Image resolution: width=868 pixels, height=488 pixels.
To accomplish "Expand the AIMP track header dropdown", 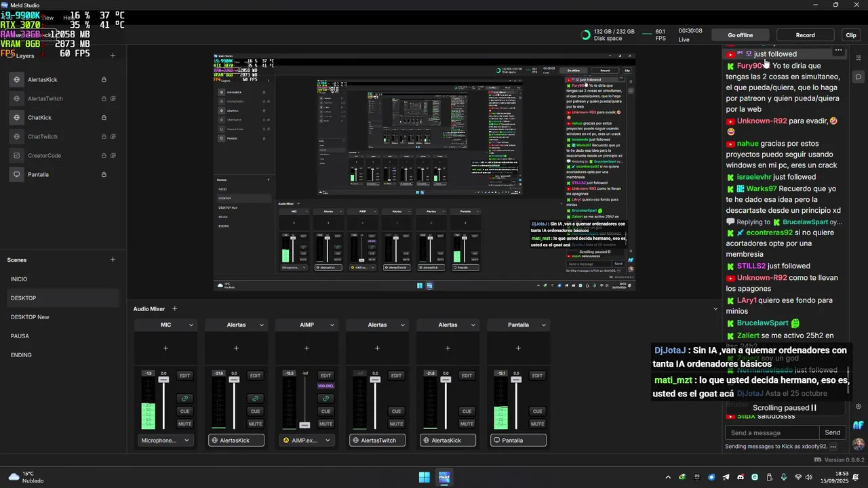I will [332, 325].
